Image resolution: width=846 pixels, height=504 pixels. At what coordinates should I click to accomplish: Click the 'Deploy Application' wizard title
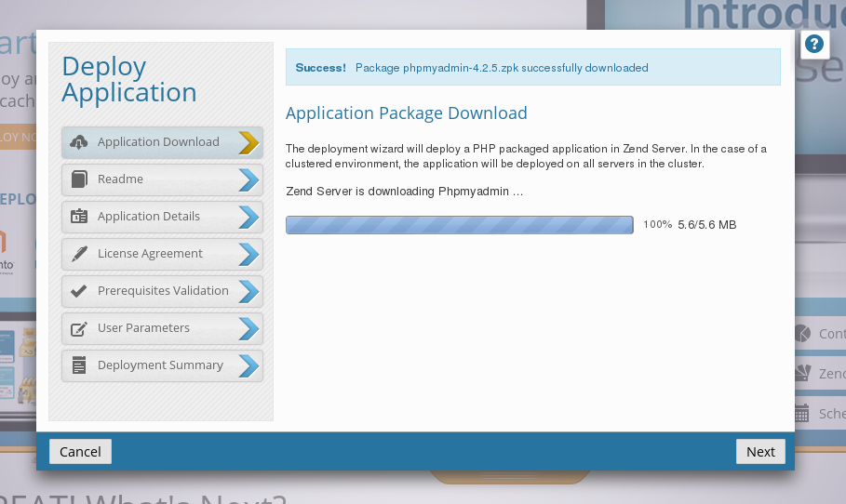129,79
